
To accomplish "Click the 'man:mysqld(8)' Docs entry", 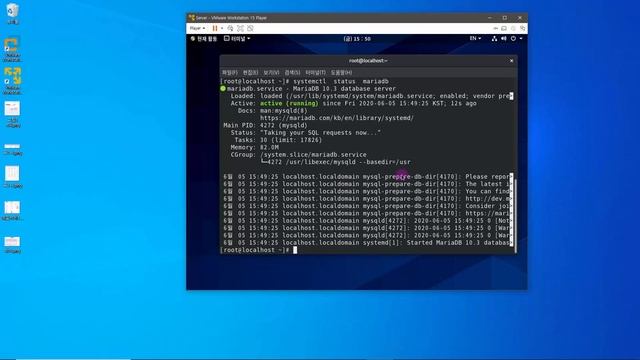I will point(284,111).
